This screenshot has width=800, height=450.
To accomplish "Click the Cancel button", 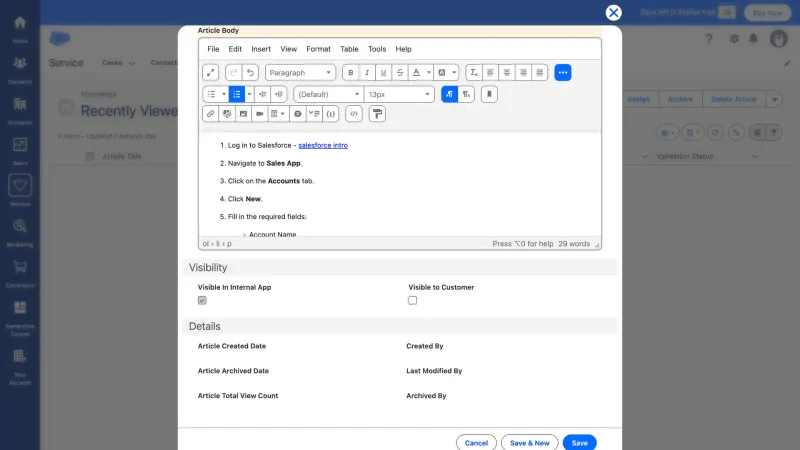I will (x=476, y=443).
